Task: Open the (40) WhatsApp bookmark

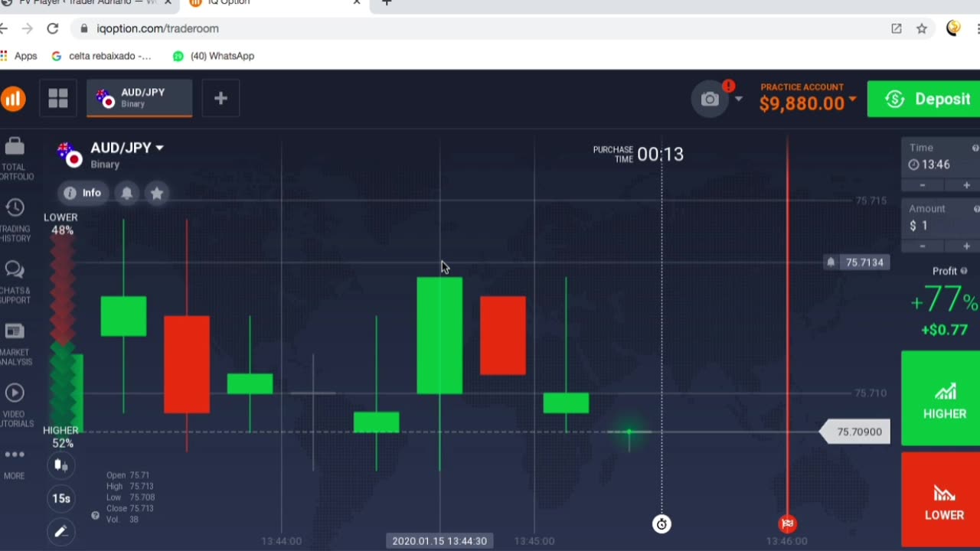Action: (214, 56)
